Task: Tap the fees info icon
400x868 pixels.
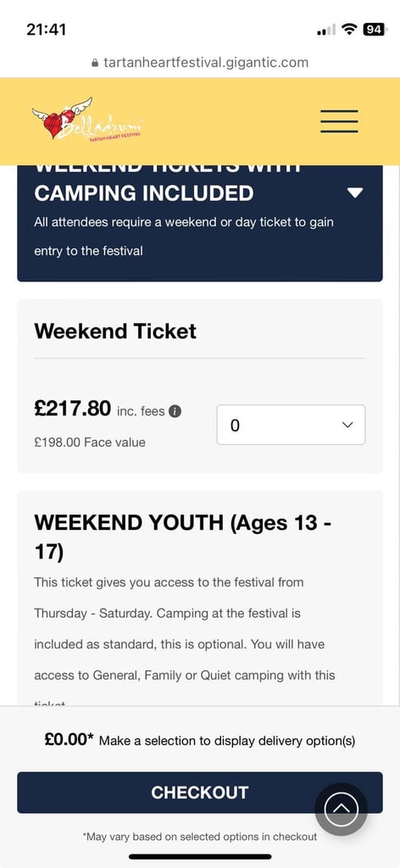Action: (x=175, y=411)
